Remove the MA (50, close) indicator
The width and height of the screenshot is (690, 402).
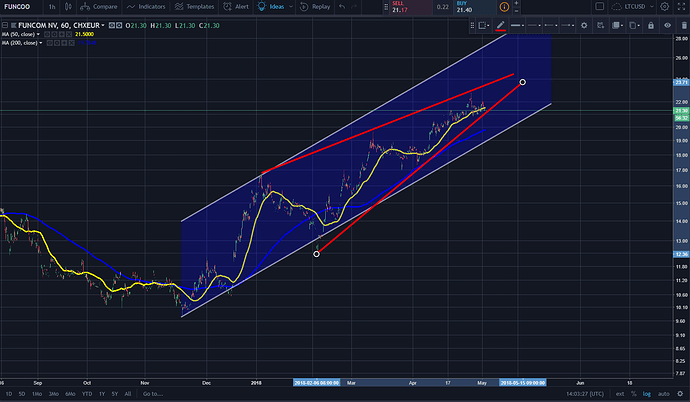coord(69,34)
